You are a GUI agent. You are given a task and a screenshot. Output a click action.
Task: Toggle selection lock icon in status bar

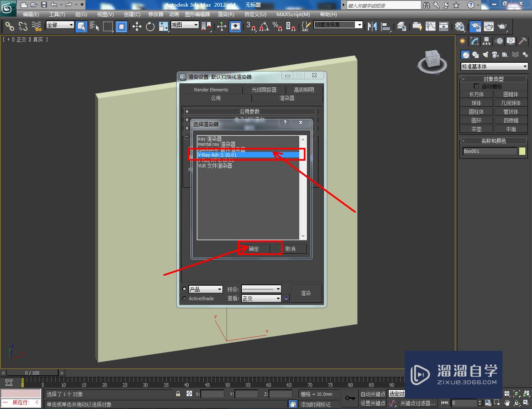click(178, 394)
